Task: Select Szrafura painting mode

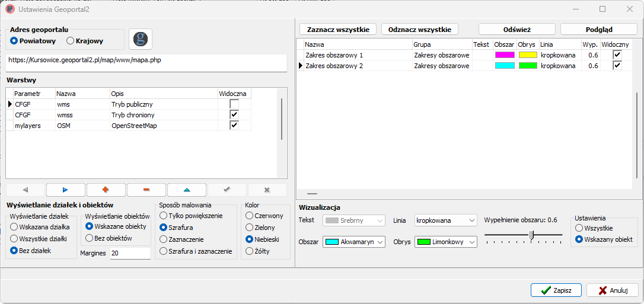Action: [177, 227]
